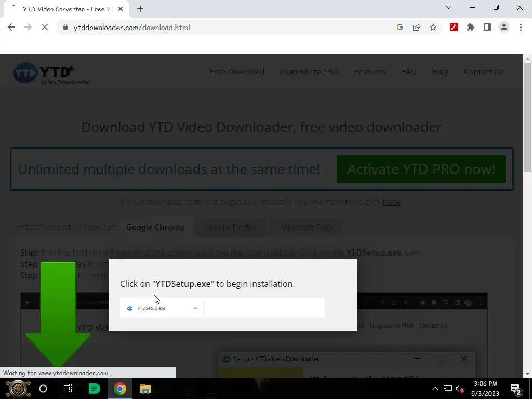
Task: Click the Unlimited multiple downloads banner text
Action: pyautogui.click(x=169, y=169)
